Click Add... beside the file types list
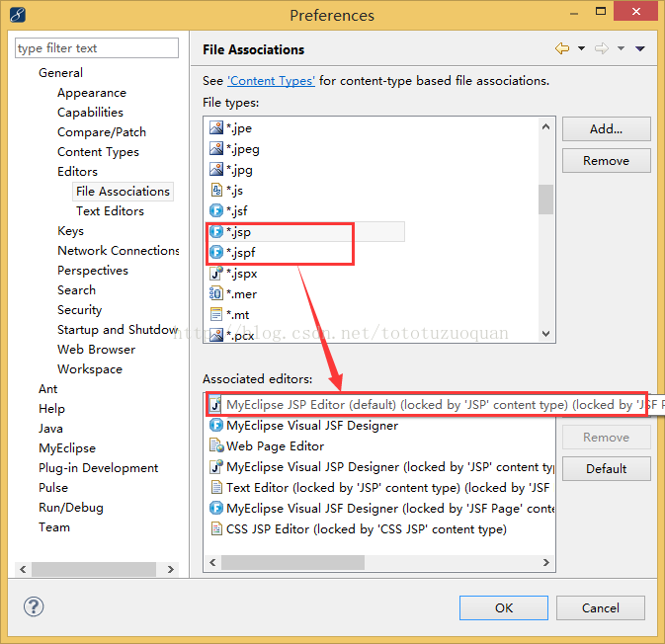Viewport: 665px width, 644px height. click(606, 128)
